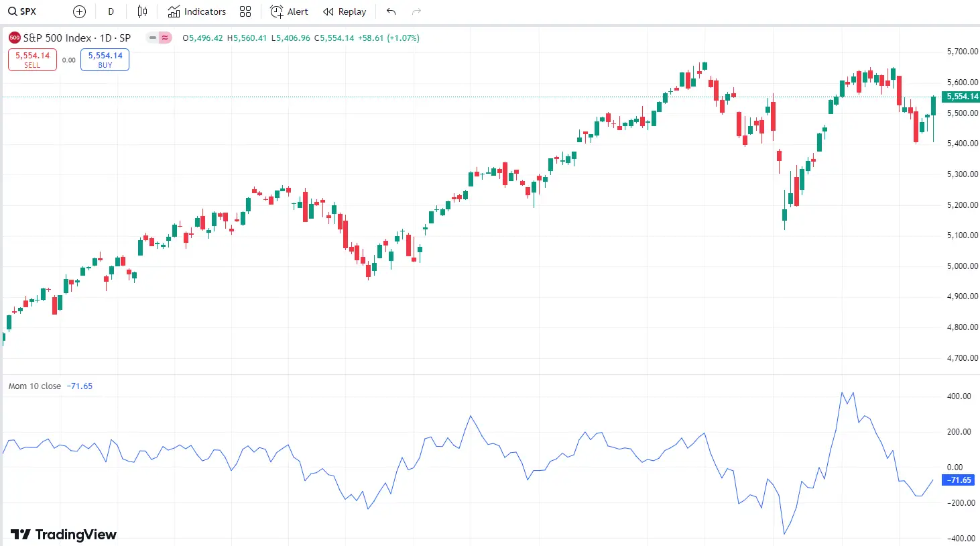
Task: Toggle the pink session status switch
Action: point(164,38)
